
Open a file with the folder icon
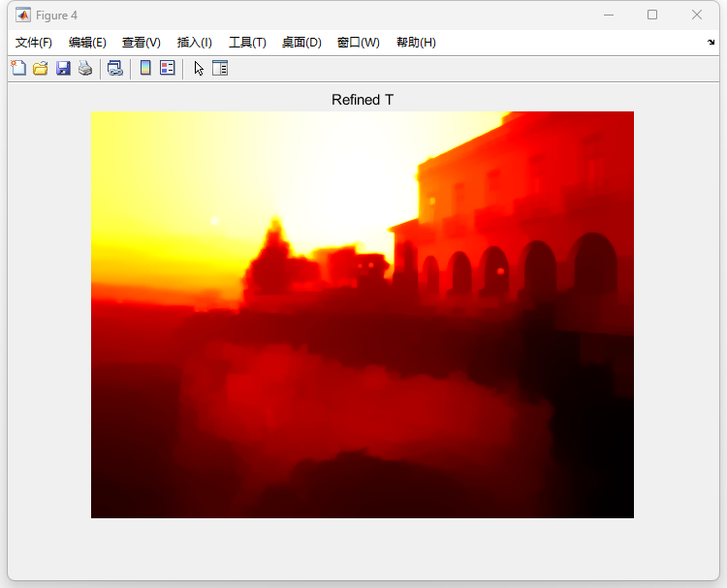(41, 68)
